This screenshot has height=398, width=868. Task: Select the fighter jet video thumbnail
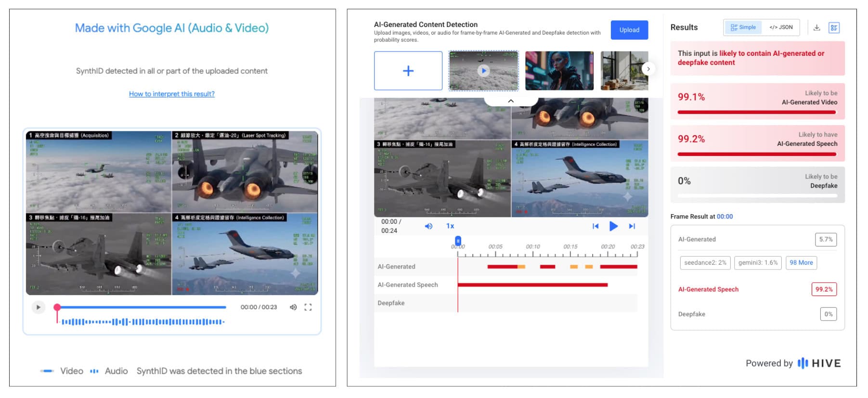pos(484,71)
